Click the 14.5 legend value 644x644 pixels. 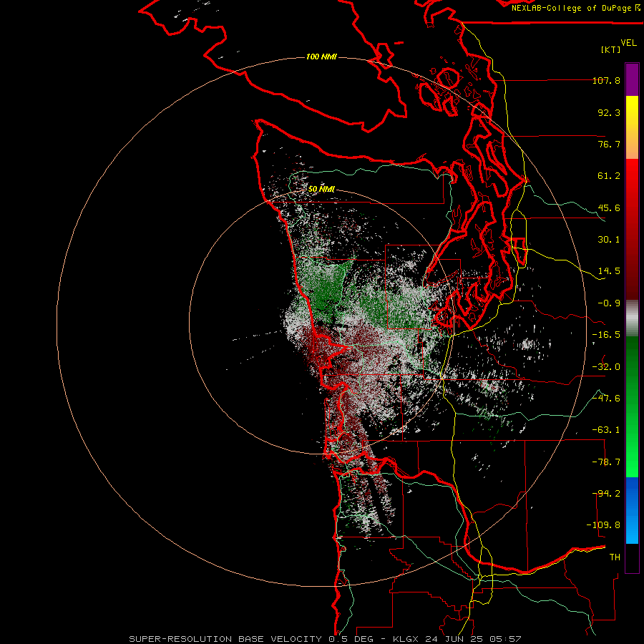pos(609,271)
